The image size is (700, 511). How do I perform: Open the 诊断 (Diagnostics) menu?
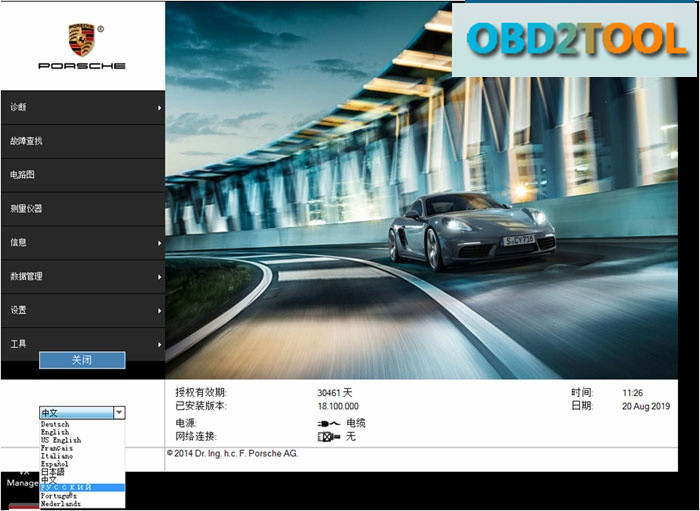[x=83, y=108]
